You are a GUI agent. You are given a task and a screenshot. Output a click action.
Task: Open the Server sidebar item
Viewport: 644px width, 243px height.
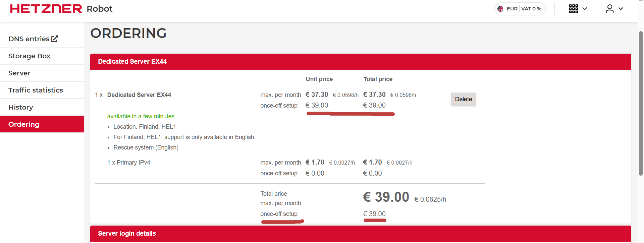(x=19, y=73)
